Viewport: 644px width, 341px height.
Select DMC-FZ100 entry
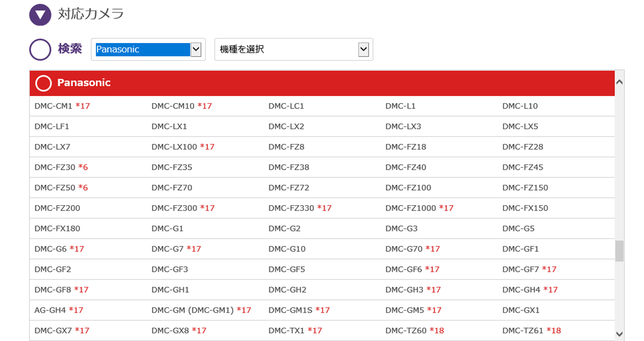[408, 188]
